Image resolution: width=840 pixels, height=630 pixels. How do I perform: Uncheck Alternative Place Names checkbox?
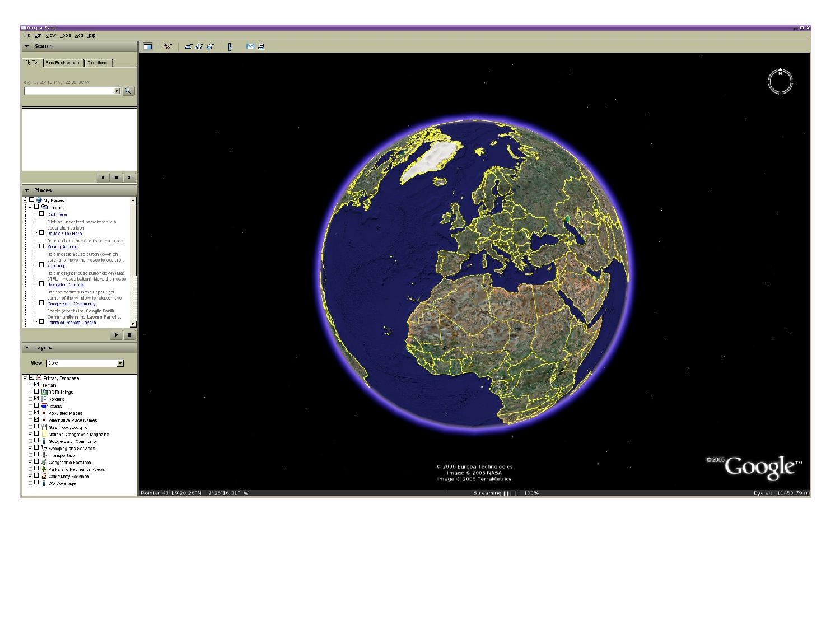click(37, 419)
